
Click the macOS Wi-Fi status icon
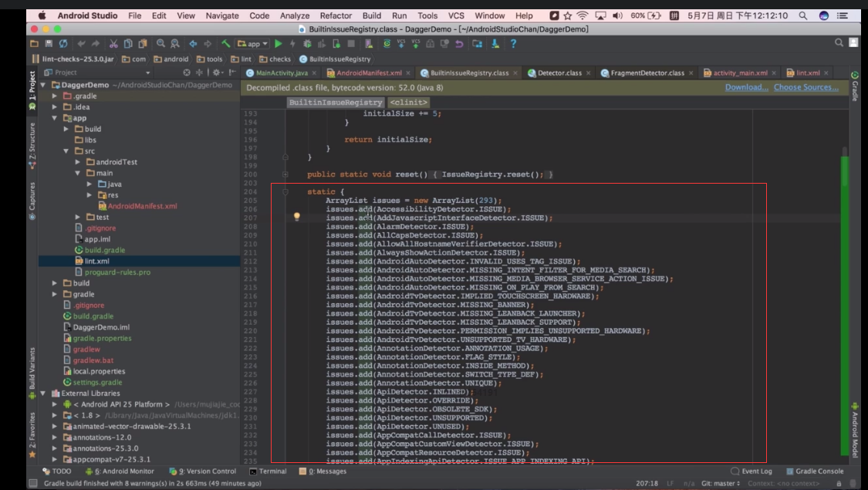[583, 15]
